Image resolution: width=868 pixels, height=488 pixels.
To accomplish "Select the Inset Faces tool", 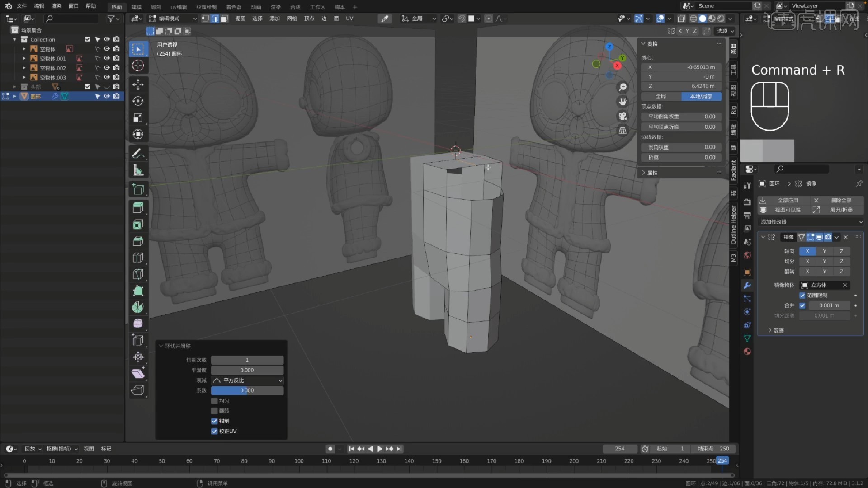I will tap(138, 225).
